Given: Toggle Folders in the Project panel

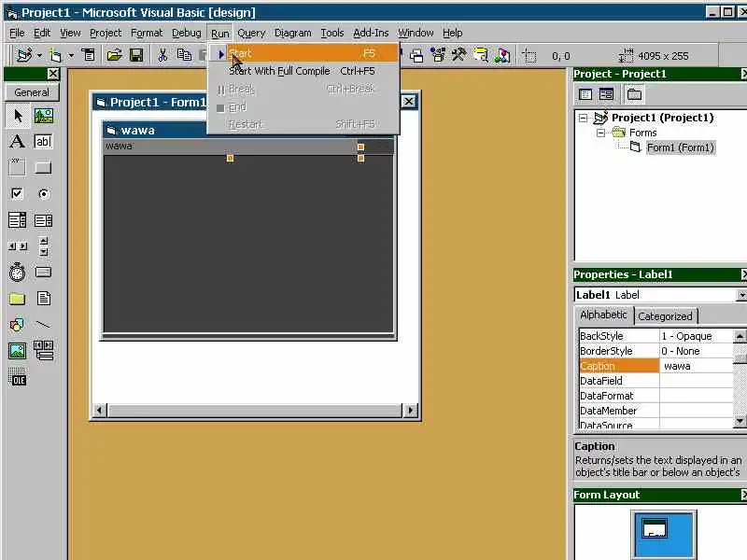Looking at the screenshot, I should click(634, 94).
